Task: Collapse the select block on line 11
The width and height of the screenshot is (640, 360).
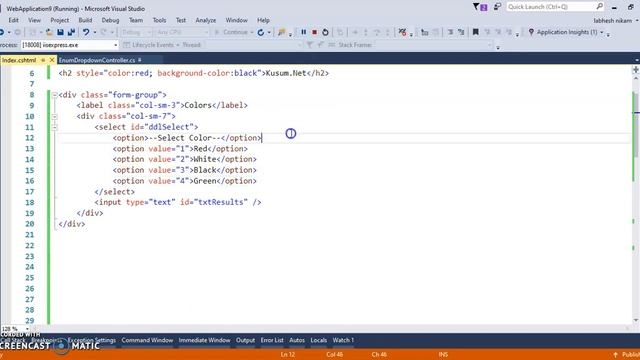Action: 54,127
